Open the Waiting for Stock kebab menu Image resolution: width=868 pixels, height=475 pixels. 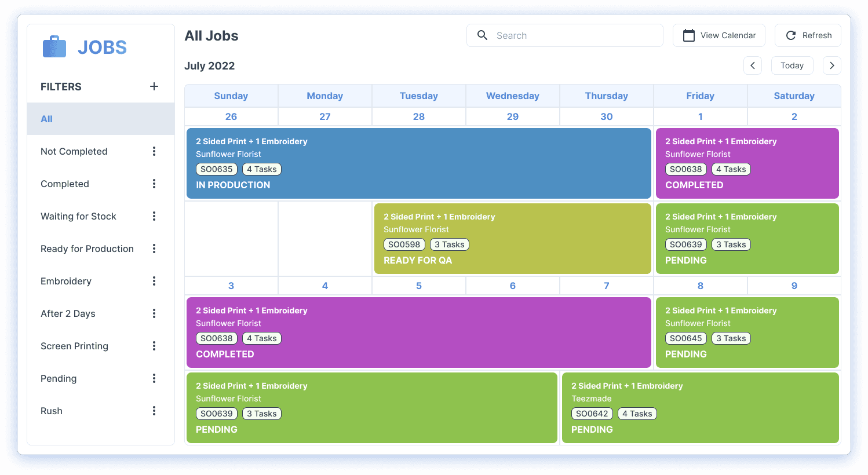[154, 216]
